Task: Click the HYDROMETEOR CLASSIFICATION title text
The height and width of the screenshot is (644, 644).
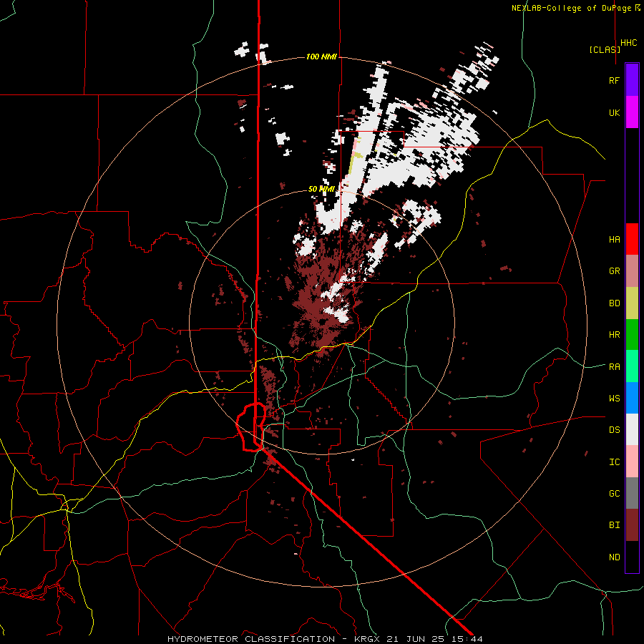Action: (251, 639)
